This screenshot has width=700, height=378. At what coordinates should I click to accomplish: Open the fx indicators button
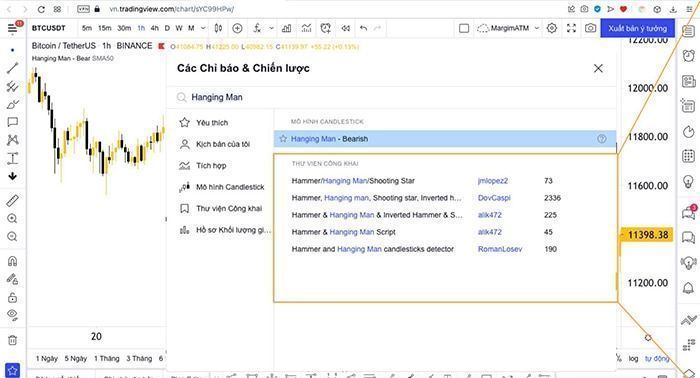[257, 29]
